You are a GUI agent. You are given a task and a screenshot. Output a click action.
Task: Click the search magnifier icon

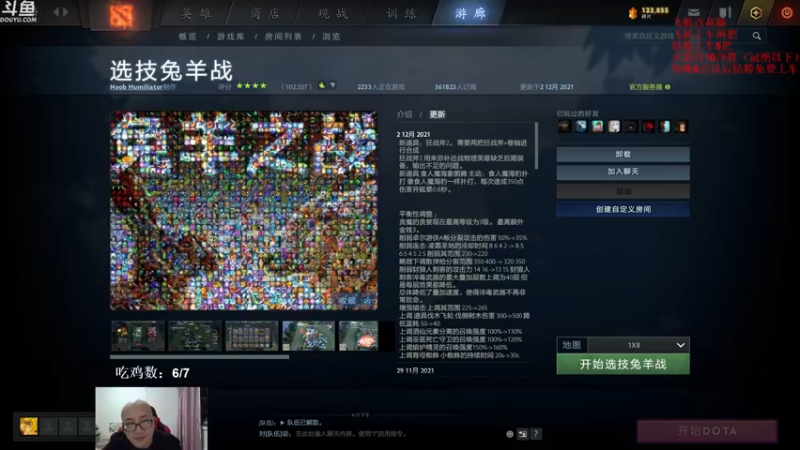point(757,36)
